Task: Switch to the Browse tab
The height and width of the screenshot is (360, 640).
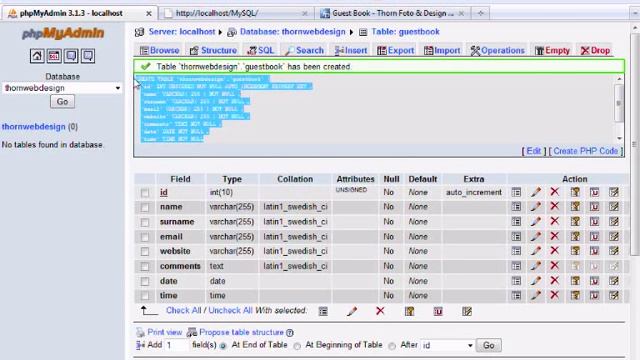Action: (160, 50)
